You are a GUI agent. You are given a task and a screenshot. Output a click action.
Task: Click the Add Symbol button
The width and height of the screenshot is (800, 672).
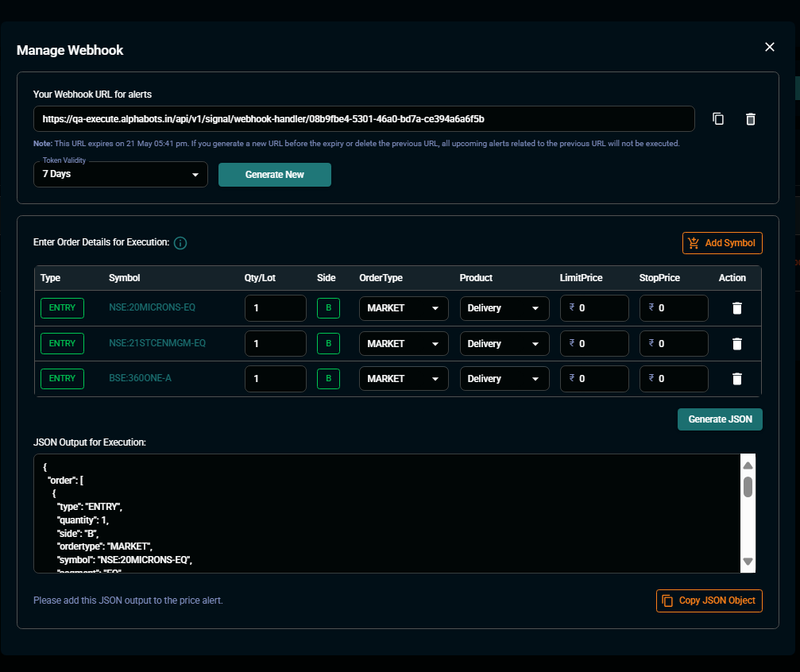[x=722, y=242]
